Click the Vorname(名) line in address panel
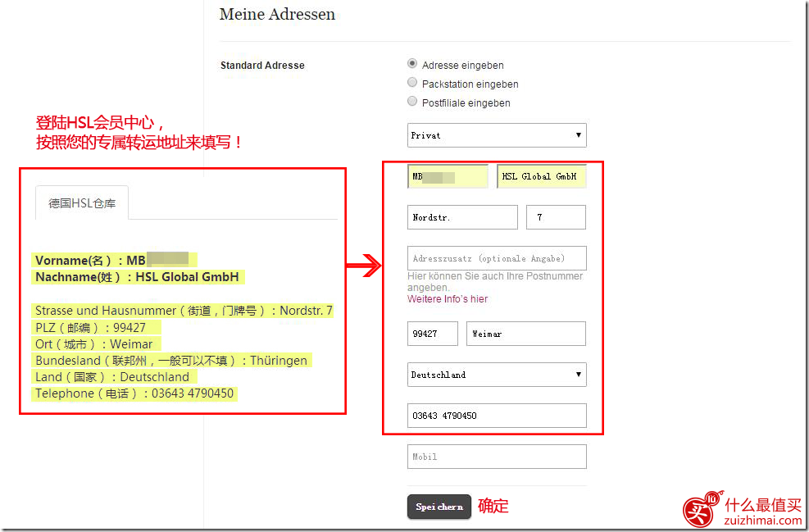 (114, 260)
